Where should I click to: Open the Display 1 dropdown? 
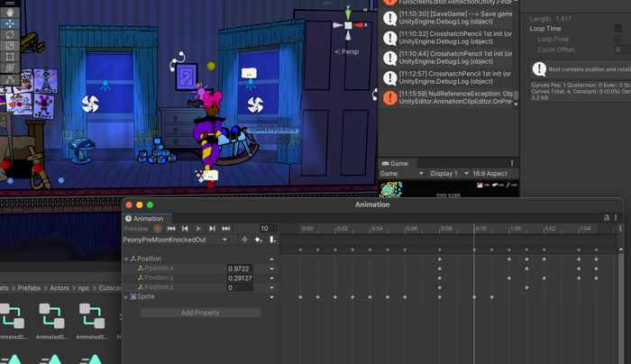pos(449,173)
